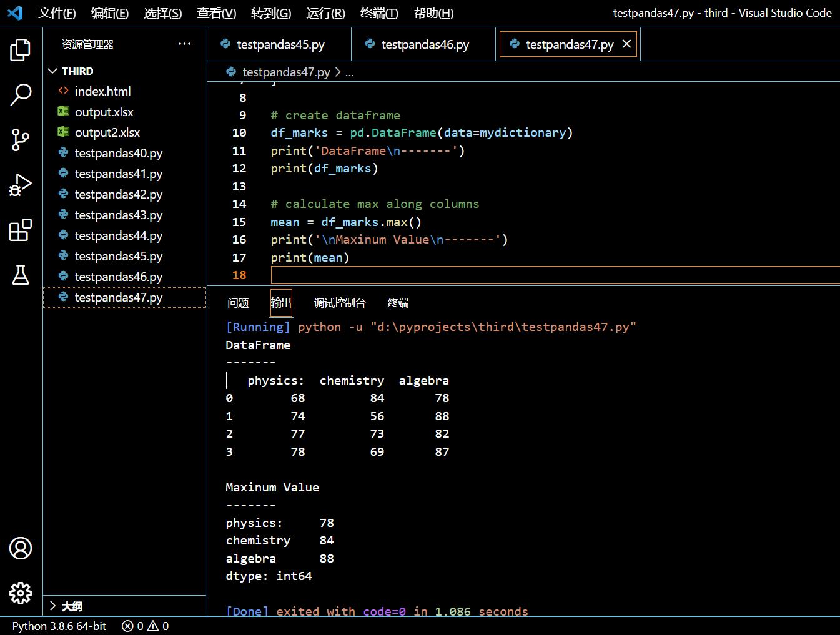Open the Explorer view in activity bar
The height and width of the screenshot is (635, 840).
coord(21,50)
